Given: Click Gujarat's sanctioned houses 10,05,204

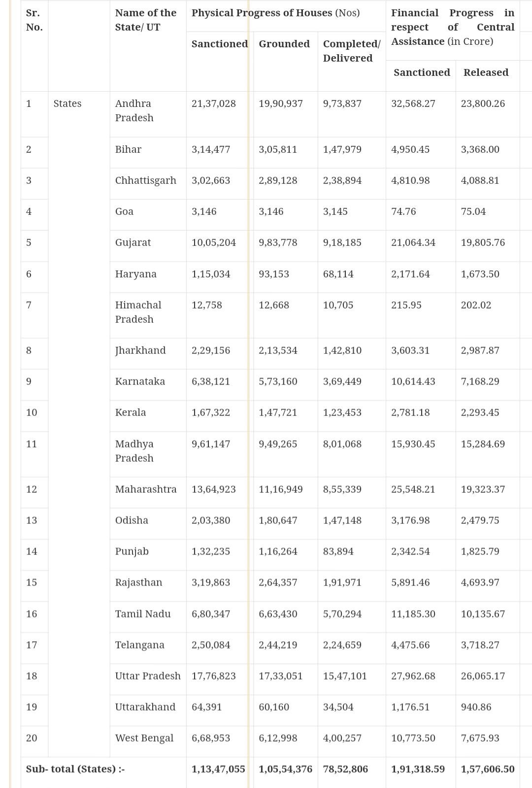Looking at the screenshot, I should tap(213, 242).
